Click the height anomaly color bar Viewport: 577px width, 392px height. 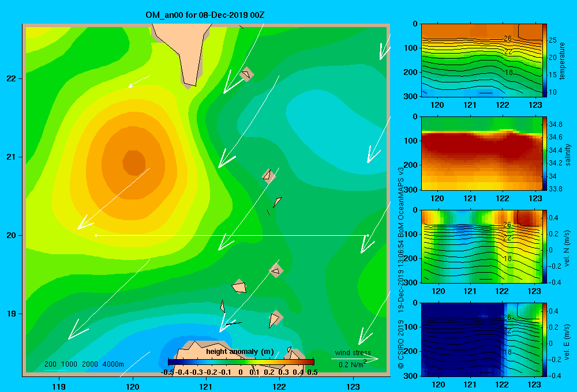click(241, 362)
